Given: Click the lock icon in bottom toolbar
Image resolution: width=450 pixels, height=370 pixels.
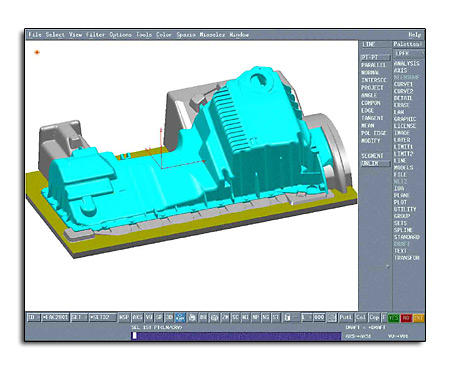Looking at the screenshot, I should pyautogui.click(x=287, y=317).
